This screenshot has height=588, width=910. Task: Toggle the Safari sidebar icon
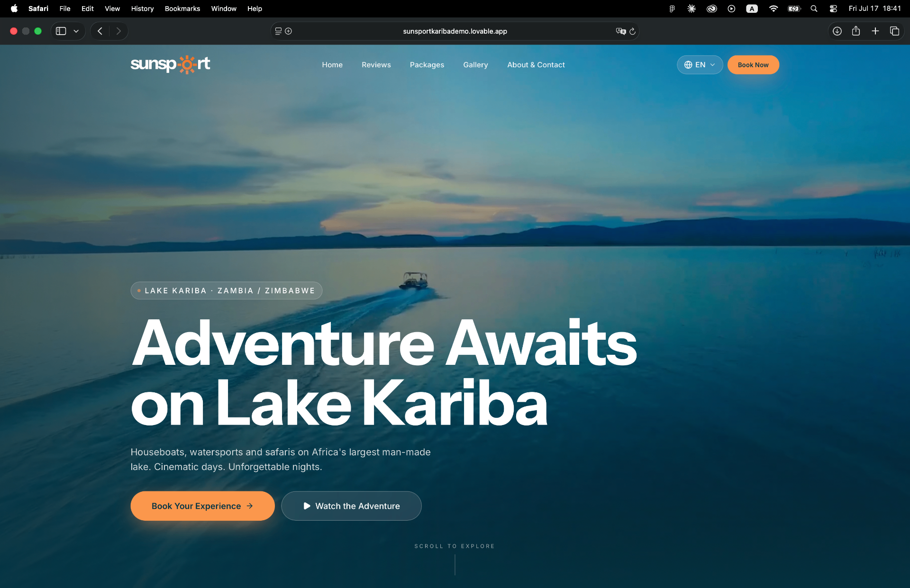(61, 31)
